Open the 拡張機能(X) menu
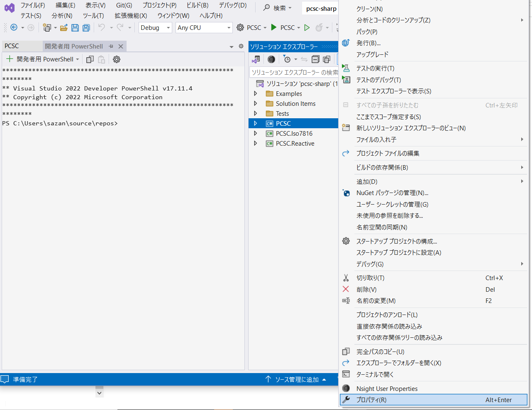532x410 pixels. coord(131,16)
